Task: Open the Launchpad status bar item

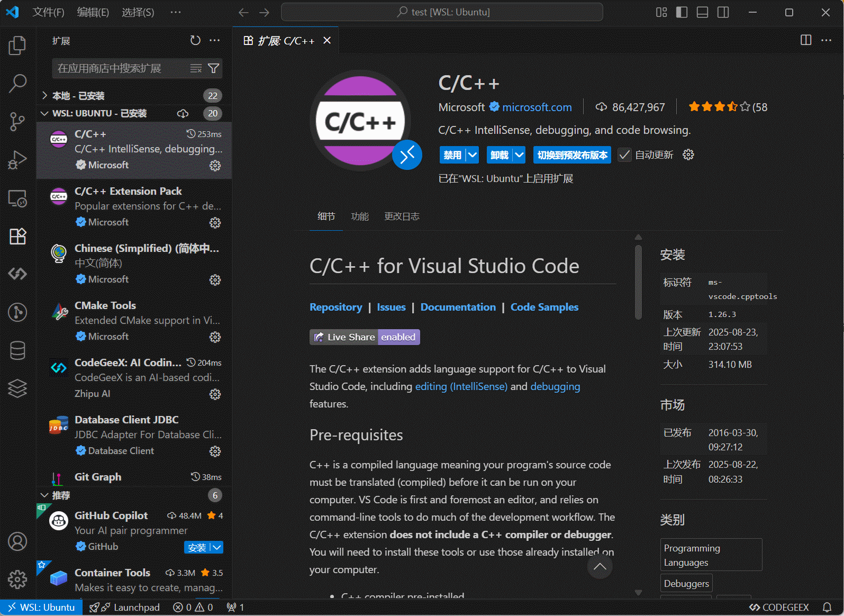Action: click(x=125, y=608)
